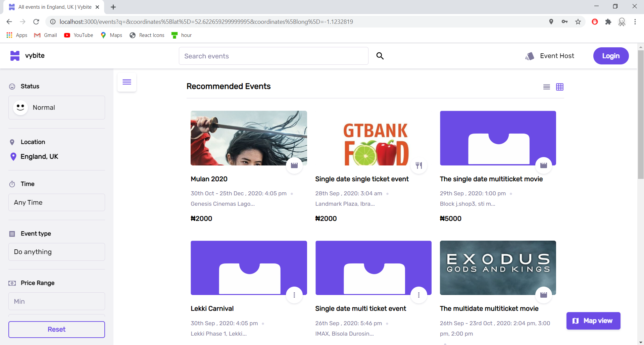Click movie badge on single date multiticket movie

[x=544, y=165]
